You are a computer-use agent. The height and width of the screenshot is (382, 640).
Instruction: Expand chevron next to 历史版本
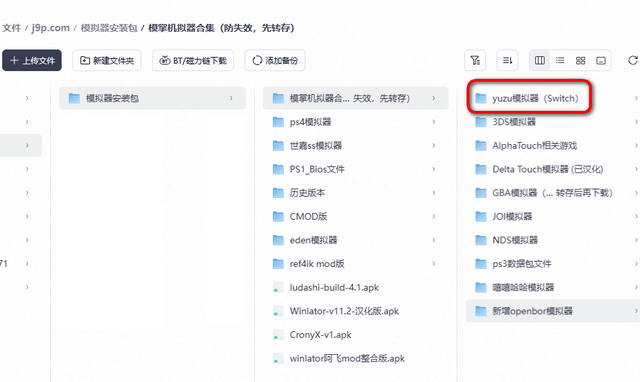tap(434, 193)
